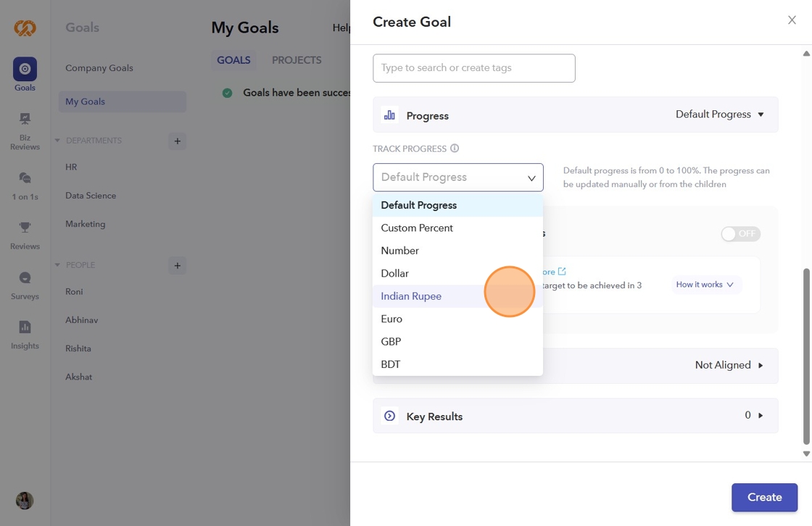Expand the How it works panel

pyautogui.click(x=705, y=284)
